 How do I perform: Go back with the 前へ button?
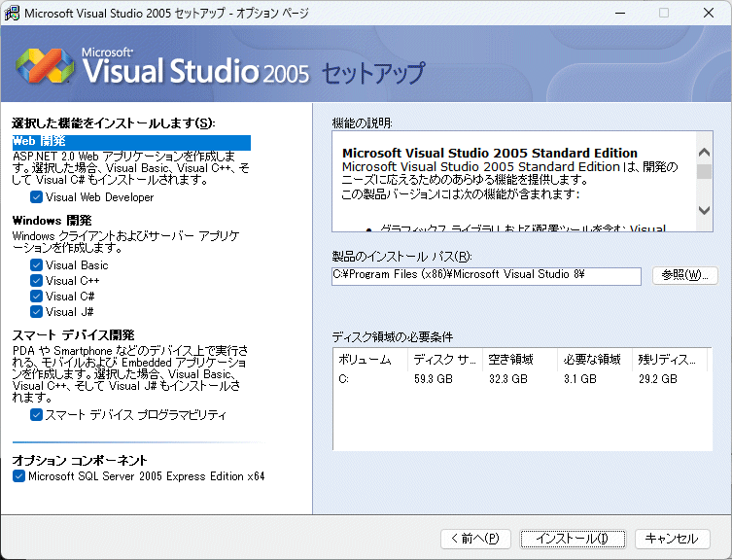pyautogui.click(x=475, y=539)
